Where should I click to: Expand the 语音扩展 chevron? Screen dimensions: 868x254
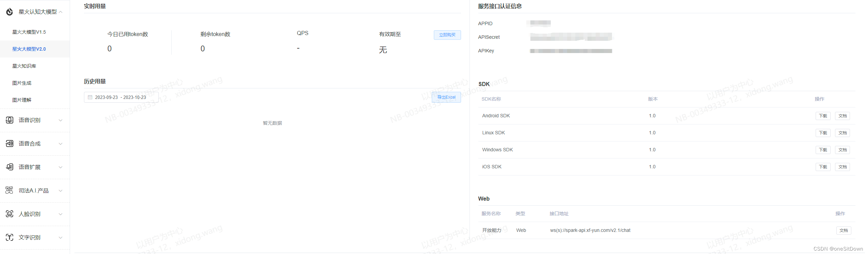61,167
